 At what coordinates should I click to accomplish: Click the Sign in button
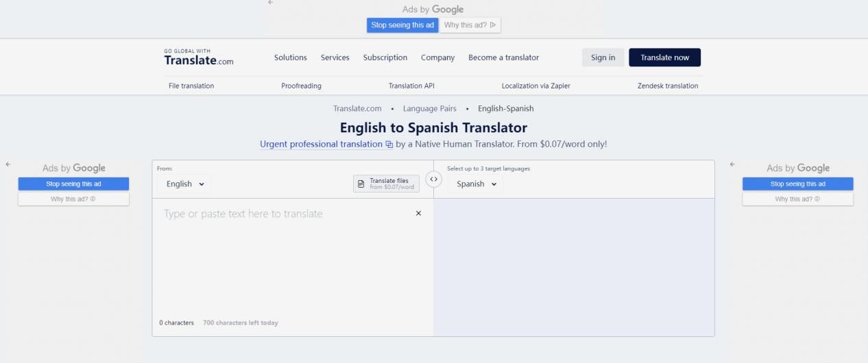click(x=603, y=58)
